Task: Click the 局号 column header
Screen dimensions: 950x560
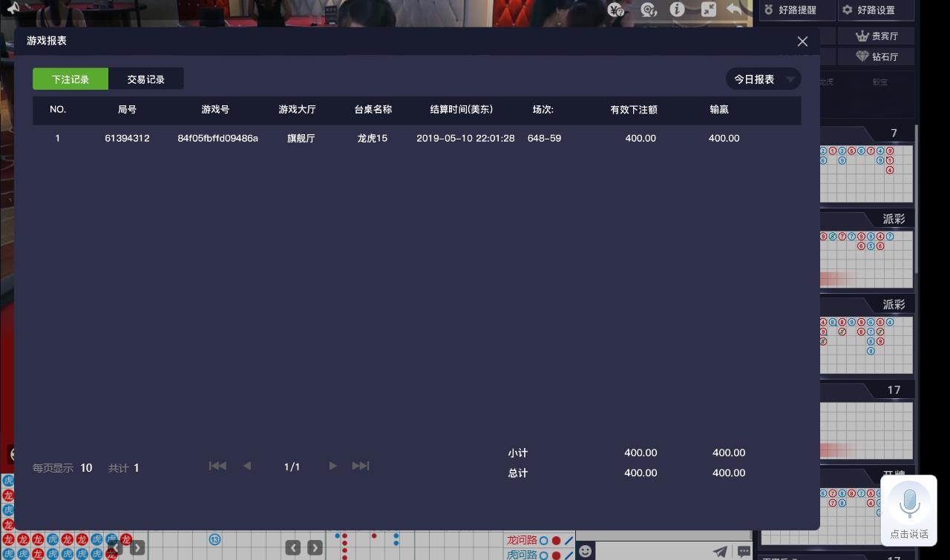Action: coord(127,110)
